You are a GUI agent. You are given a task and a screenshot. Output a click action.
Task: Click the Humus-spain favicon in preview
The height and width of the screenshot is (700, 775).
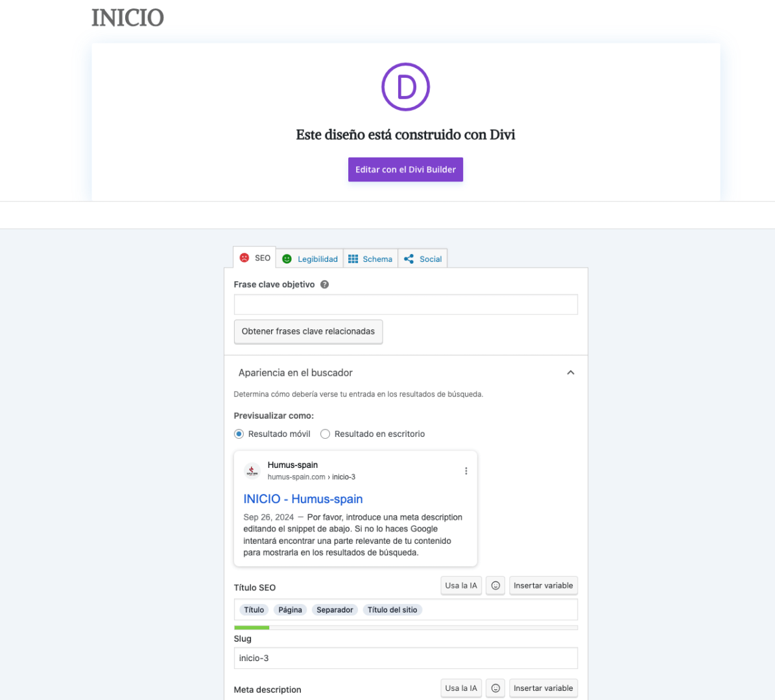pyautogui.click(x=252, y=471)
